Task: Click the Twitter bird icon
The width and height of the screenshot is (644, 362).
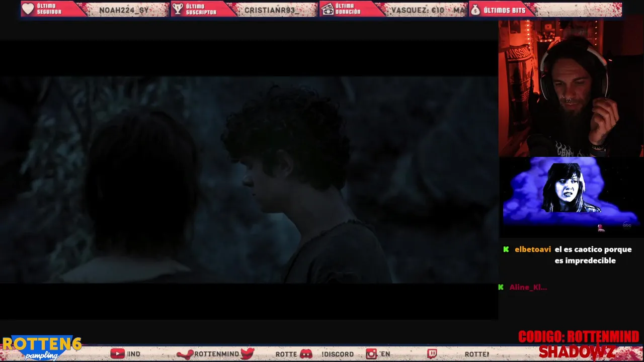Action: click(x=247, y=353)
